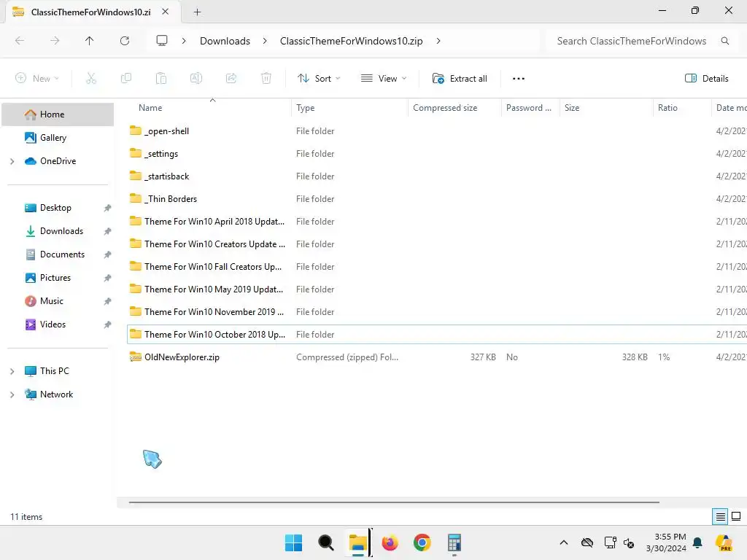Click the Copy icon in toolbar
The image size is (747, 560).
point(126,79)
